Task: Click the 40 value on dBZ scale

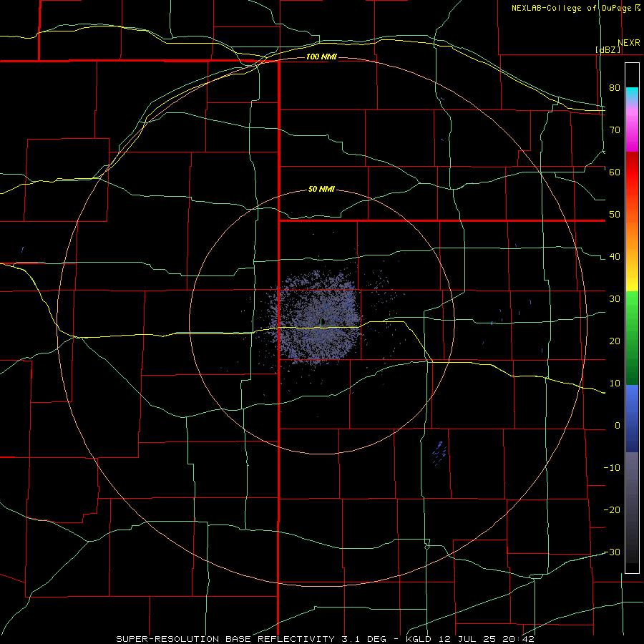Action: tap(615, 257)
